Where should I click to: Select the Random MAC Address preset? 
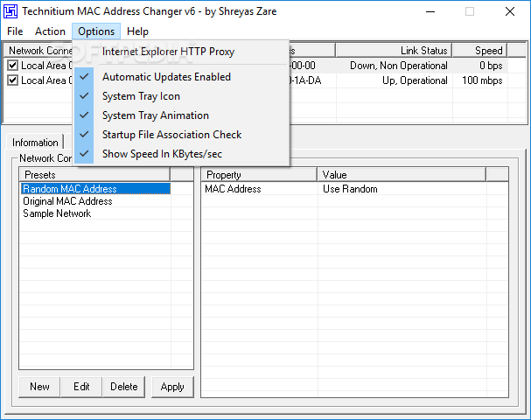coord(96,189)
